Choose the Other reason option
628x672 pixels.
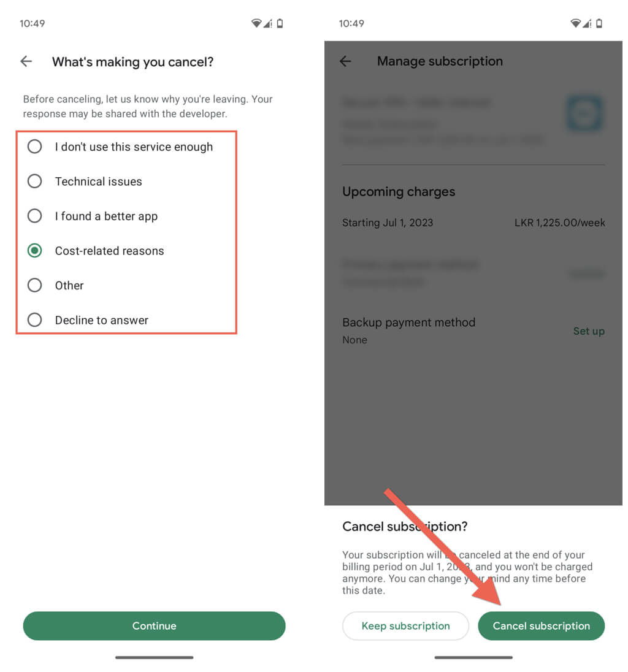[x=126, y=286]
